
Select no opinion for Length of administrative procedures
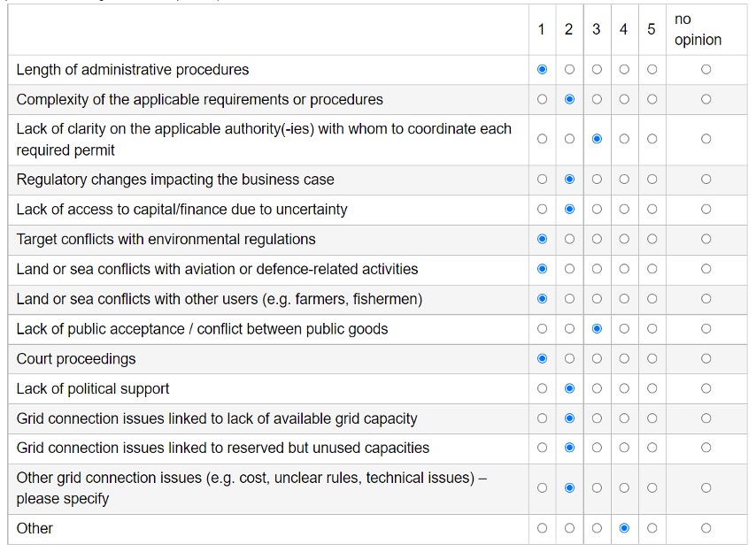point(706,70)
